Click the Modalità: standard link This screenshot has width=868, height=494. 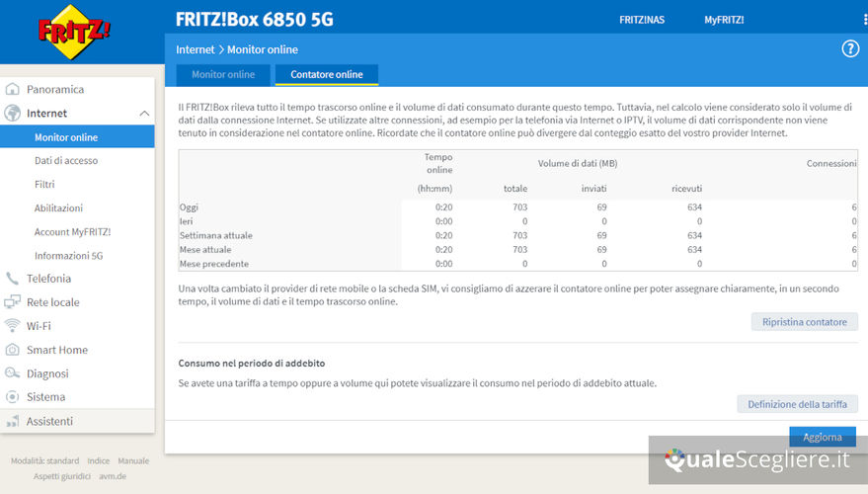pyautogui.click(x=44, y=460)
